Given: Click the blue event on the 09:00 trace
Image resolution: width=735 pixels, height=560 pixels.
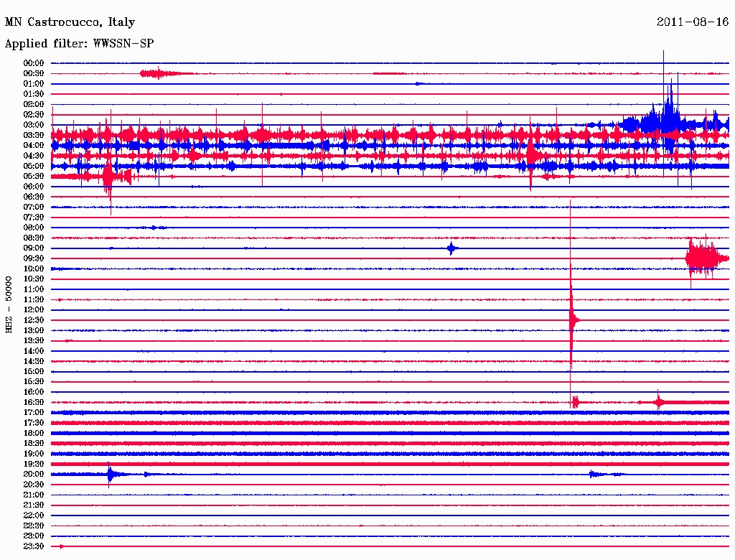Looking at the screenshot, I should 451,248.
